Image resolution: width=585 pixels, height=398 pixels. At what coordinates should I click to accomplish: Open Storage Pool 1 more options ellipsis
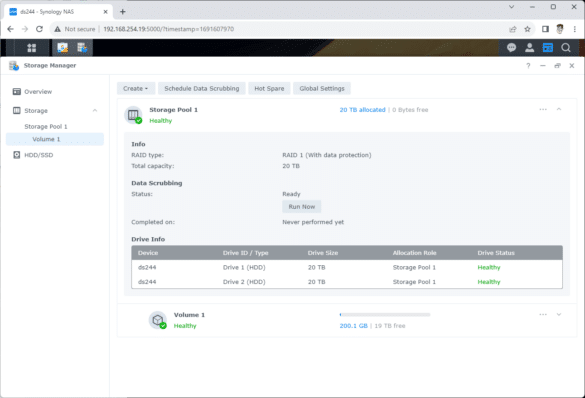click(543, 109)
